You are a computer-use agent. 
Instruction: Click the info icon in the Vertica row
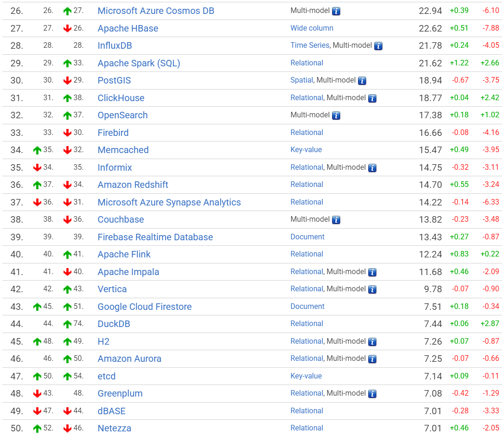pyautogui.click(x=372, y=289)
